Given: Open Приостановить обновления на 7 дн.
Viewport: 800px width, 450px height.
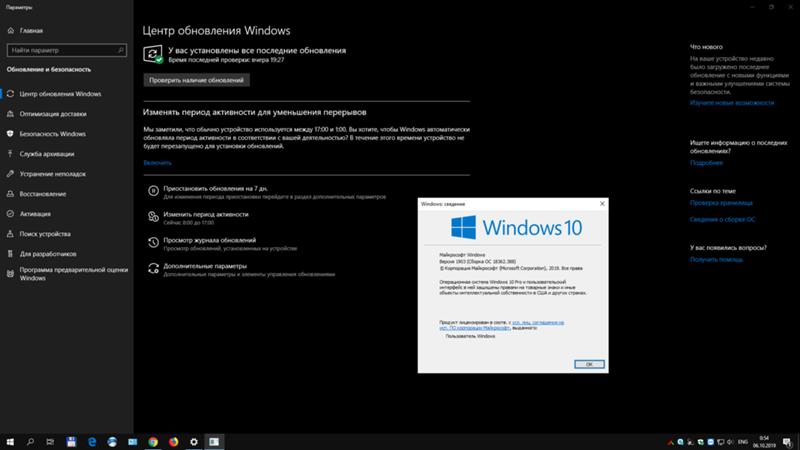Looking at the screenshot, I should 215,188.
